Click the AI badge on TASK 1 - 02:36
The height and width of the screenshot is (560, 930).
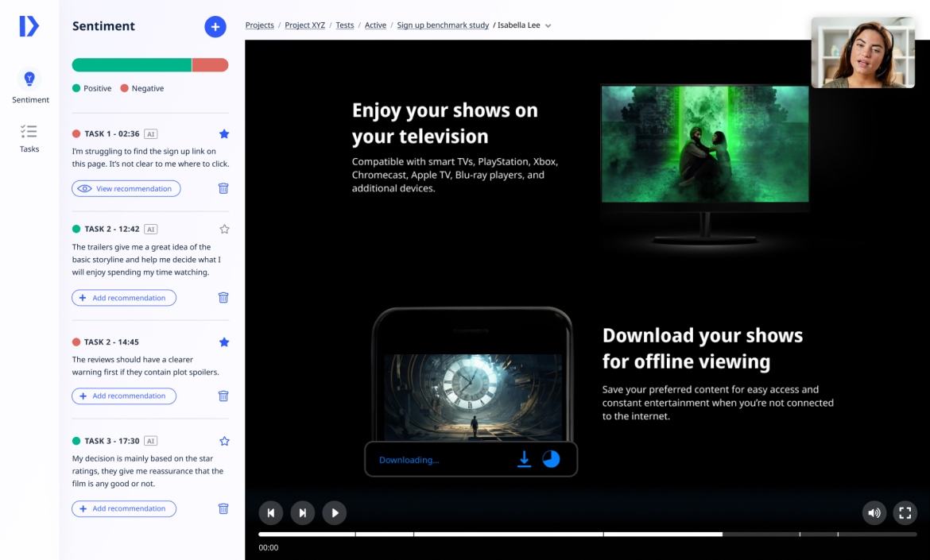(151, 134)
